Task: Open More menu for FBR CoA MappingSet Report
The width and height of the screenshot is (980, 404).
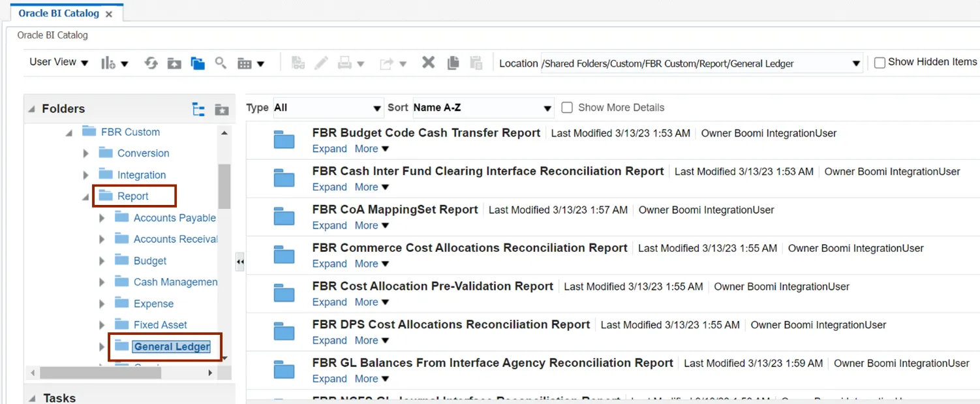Action: pos(371,225)
